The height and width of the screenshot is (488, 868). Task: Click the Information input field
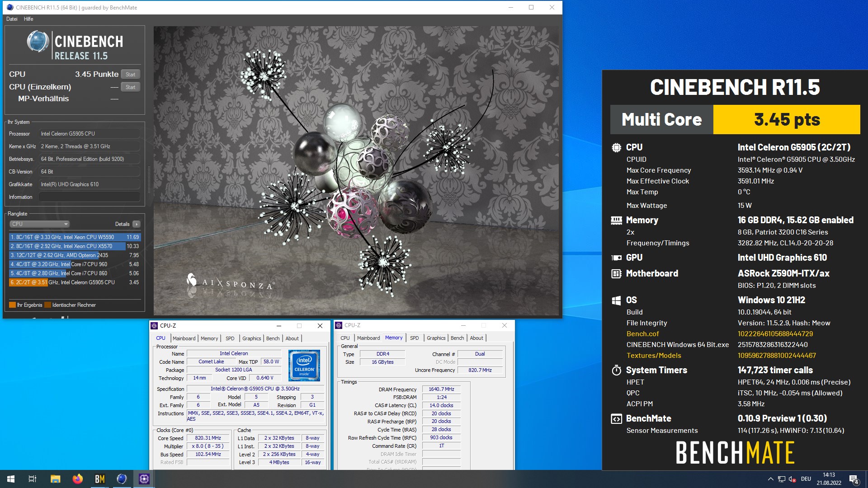click(x=89, y=197)
